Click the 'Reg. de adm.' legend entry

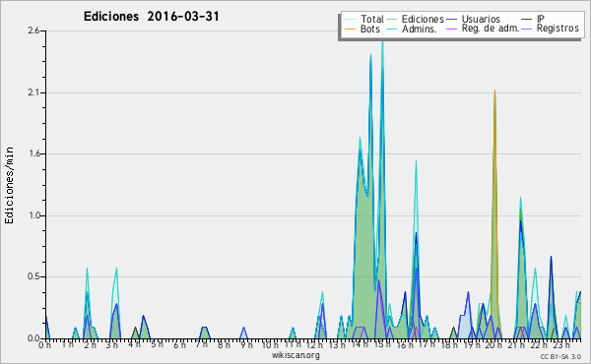[x=491, y=29]
